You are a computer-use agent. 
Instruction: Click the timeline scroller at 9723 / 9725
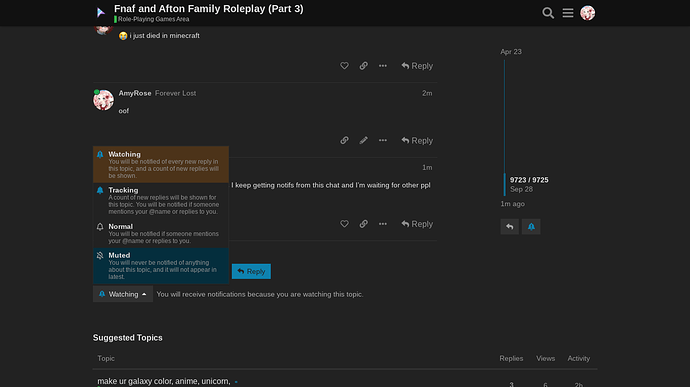pos(529,184)
